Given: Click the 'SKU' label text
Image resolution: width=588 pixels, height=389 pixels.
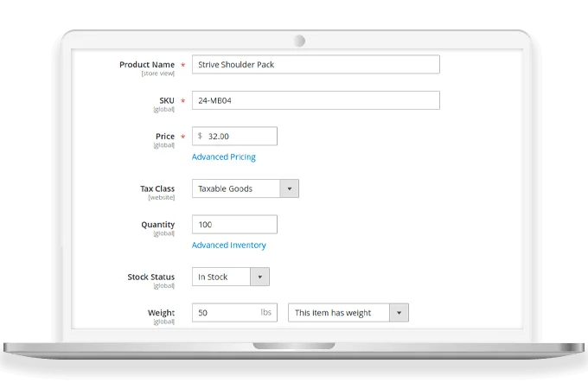Looking at the screenshot, I should point(167,100).
